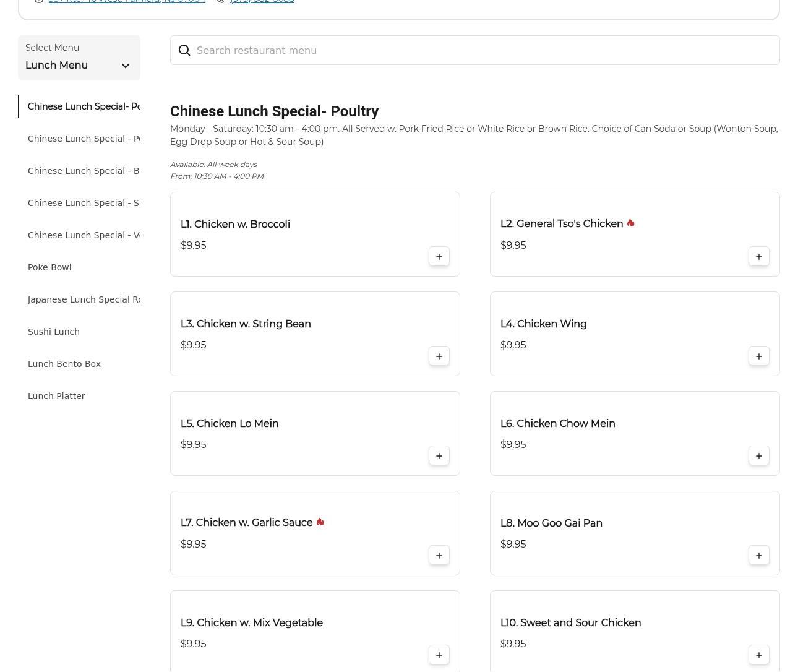Open the L4. Chicken Wing item title
Screen dimensions: 798x672
(544, 324)
